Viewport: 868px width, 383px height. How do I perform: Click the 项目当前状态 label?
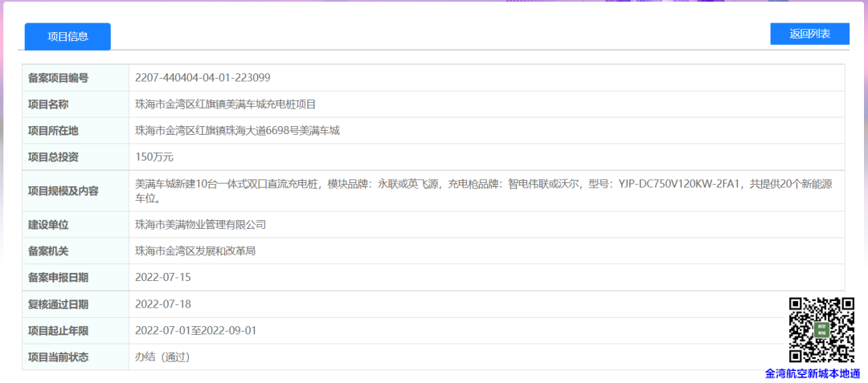pyautogui.click(x=58, y=357)
